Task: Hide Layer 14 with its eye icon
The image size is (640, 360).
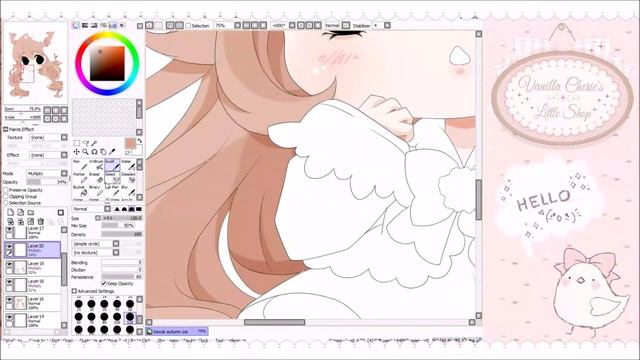Action: (x=9, y=317)
